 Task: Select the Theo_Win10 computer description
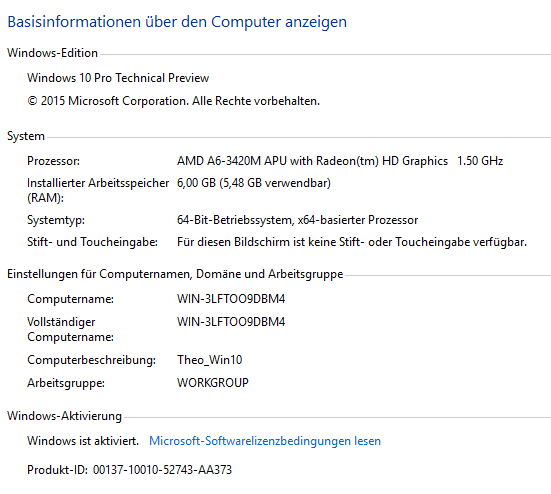click(210, 360)
